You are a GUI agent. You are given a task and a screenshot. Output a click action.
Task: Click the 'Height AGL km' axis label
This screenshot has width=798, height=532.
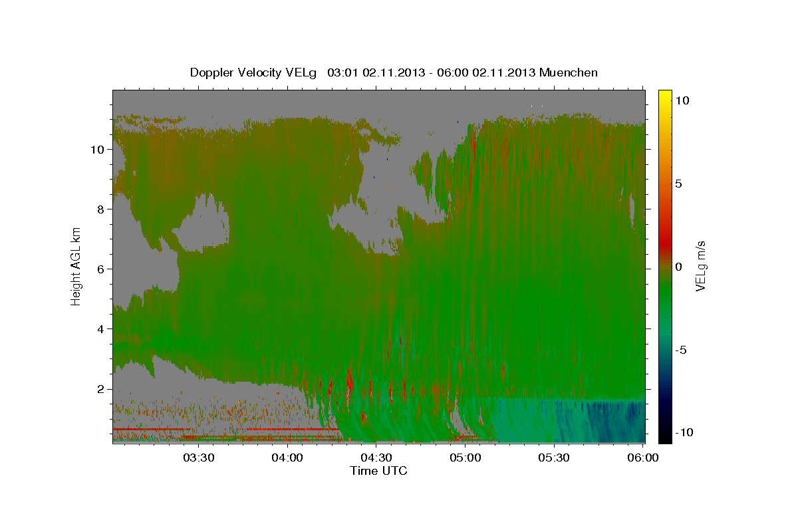76,266
